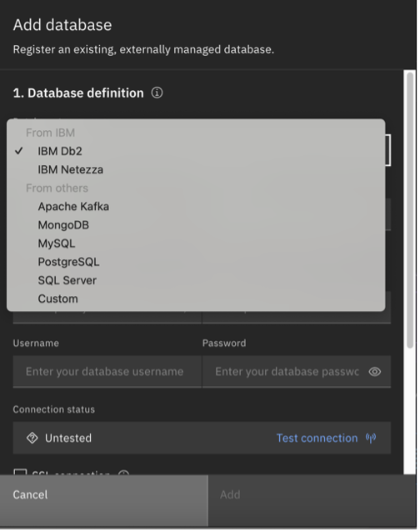This screenshot has height=532, width=420.
Task: Click the checkmark beside IBM Db2
Action: coord(19,151)
